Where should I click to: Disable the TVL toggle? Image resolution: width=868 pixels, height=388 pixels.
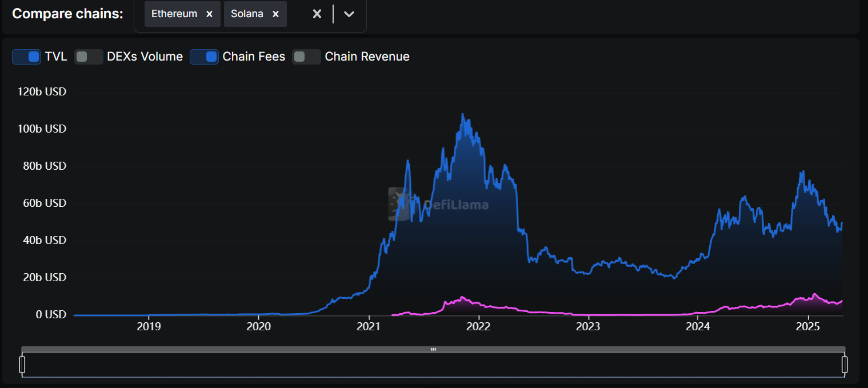pyautogui.click(x=27, y=57)
